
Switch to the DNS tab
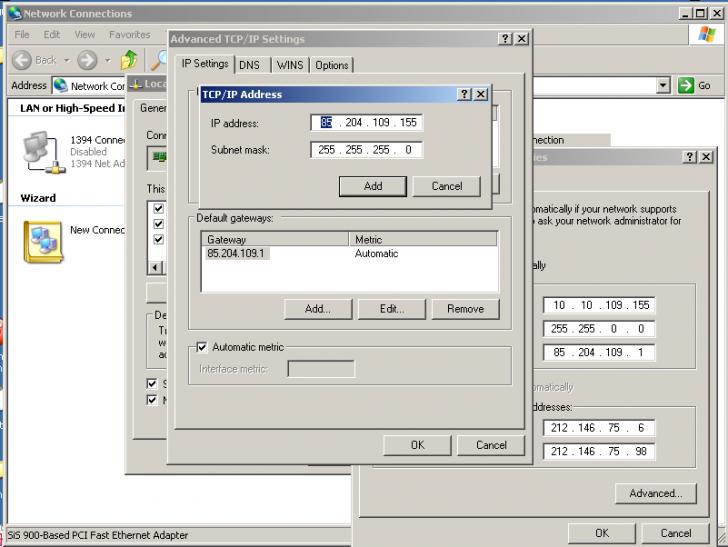[249, 65]
